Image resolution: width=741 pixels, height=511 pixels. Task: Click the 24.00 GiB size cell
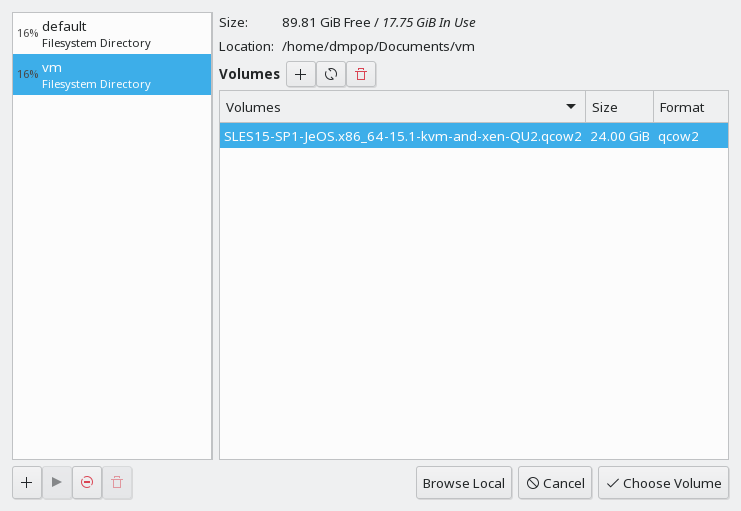[620, 136]
